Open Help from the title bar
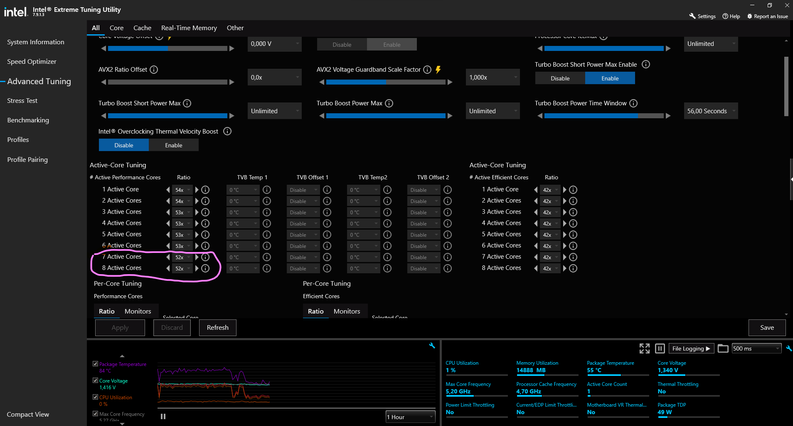Viewport: 793px width, 426px height. (731, 16)
